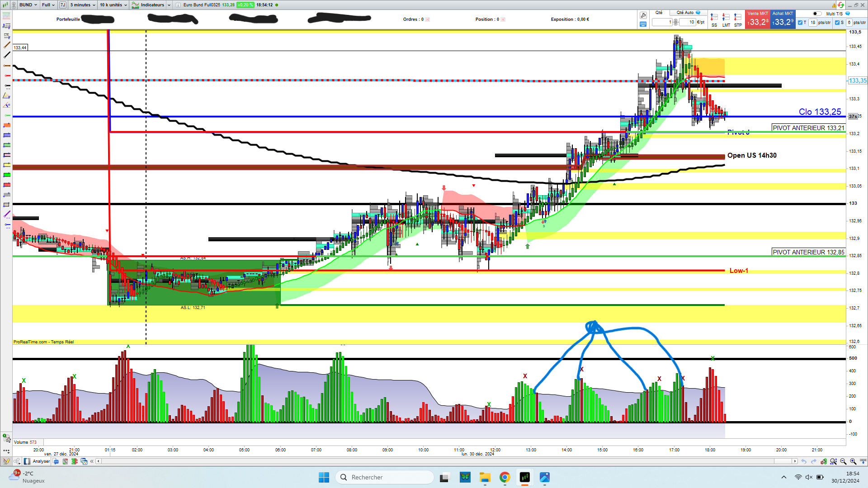This screenshot has height=488, width=868.
Task: Click the STP stop order icon
Action: 738,18
